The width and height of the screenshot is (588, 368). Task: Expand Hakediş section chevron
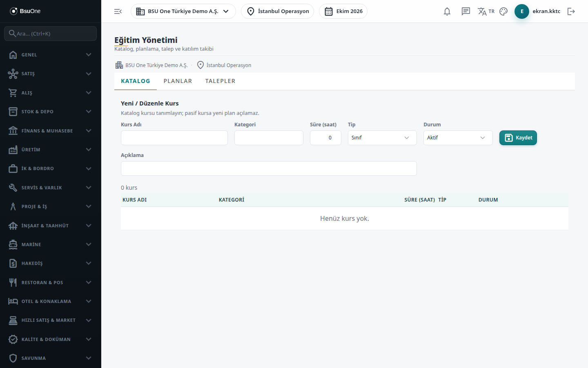click(89, 263)
